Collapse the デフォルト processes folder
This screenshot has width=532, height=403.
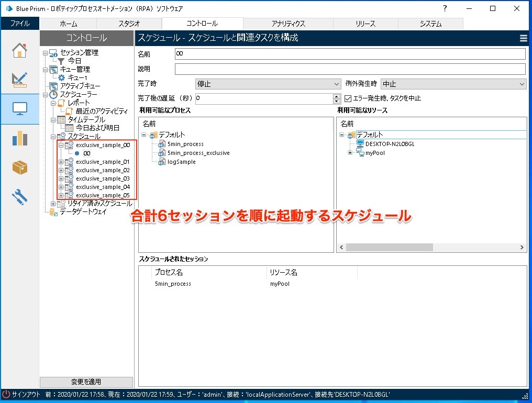click(x=144, y=135)
